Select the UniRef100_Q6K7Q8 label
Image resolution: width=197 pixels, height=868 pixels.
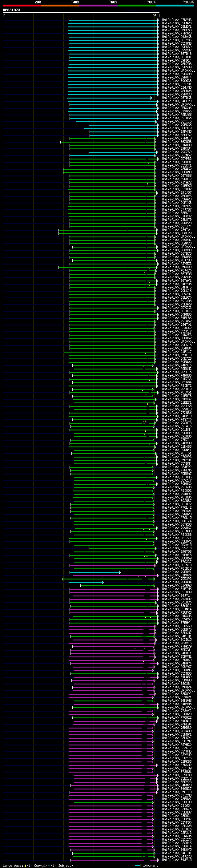(x=177, y=64)
